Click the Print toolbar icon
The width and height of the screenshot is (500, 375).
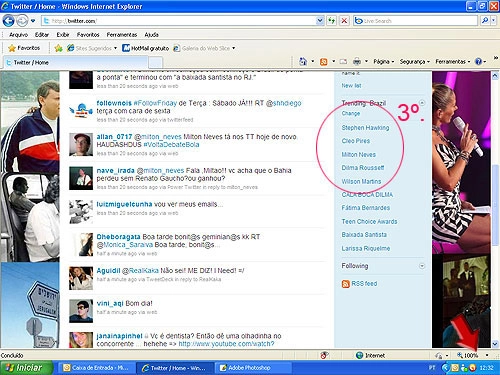(357, 61)
